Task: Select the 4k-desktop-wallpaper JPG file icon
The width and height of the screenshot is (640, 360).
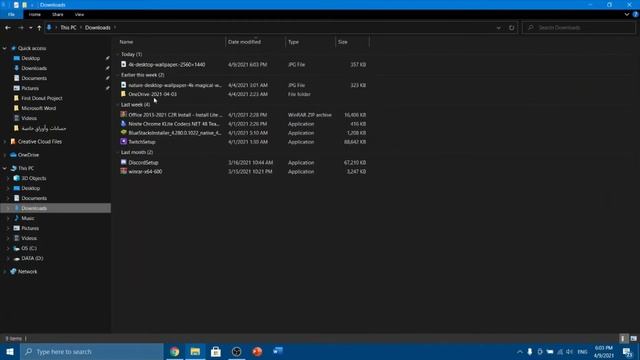Action: pos(123,64)
